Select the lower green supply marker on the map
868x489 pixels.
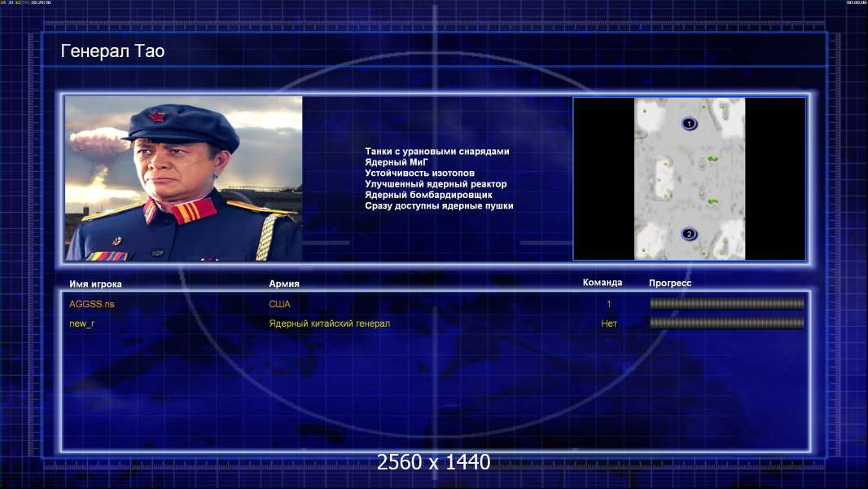(x=712, y=201)
